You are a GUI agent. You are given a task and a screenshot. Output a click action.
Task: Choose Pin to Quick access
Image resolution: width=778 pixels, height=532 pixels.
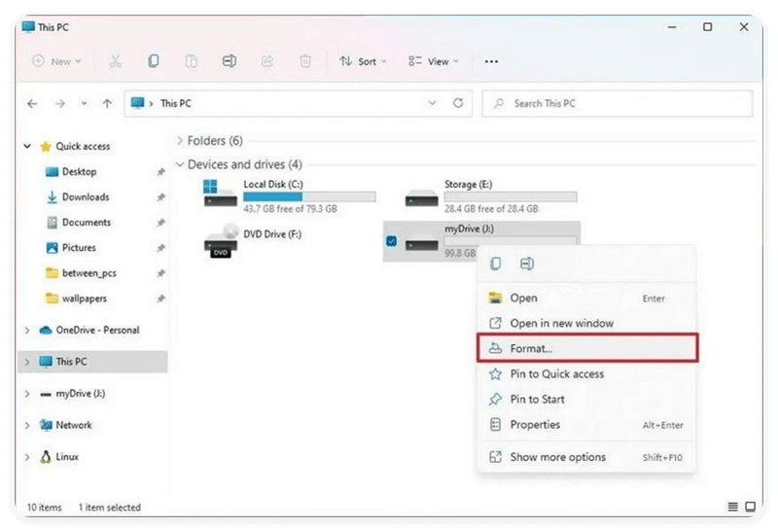tap(586, 373)
